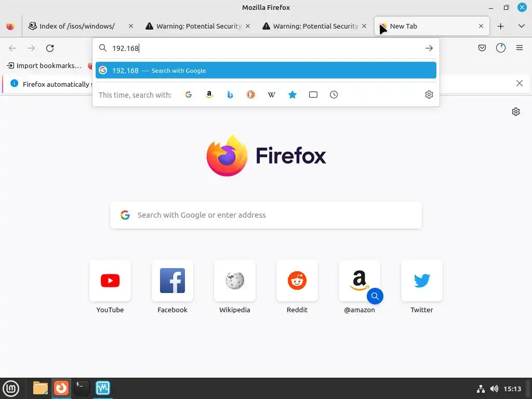Image resolution: width=532 pixels, height=399 pixels.
Task: Personalize New Tab with gear icon
Action: [x=516, y=112]
